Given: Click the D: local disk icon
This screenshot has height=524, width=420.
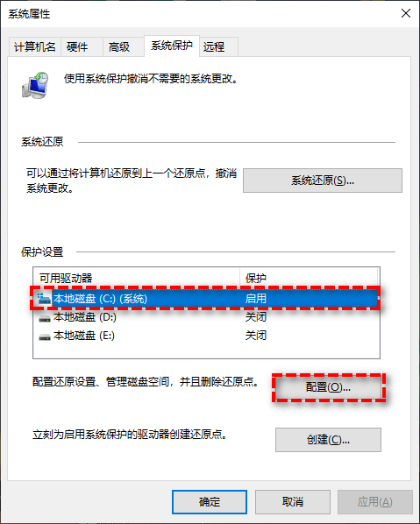Looking at the screenshot, I should pyautogui.click(x=45, y=317).
